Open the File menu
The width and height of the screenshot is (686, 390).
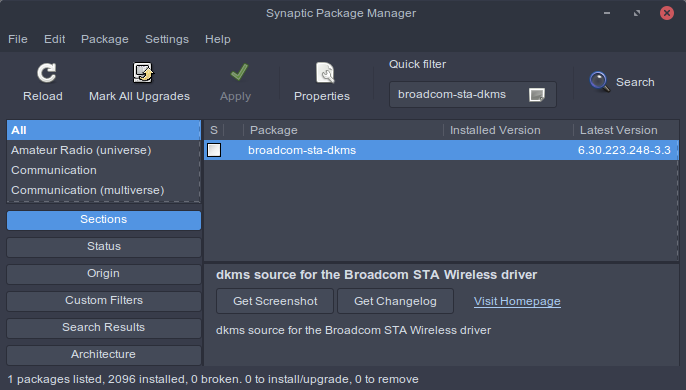coord(18,39)
